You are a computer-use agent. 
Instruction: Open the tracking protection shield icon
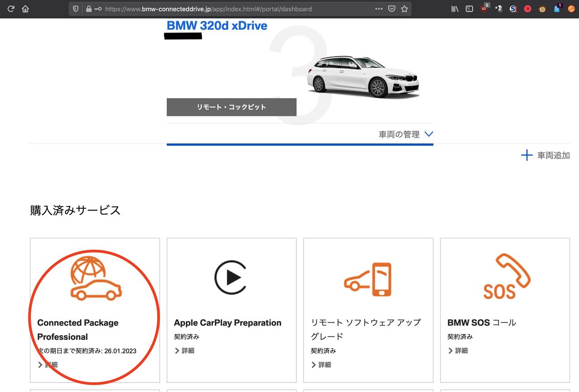coord(76,9)
